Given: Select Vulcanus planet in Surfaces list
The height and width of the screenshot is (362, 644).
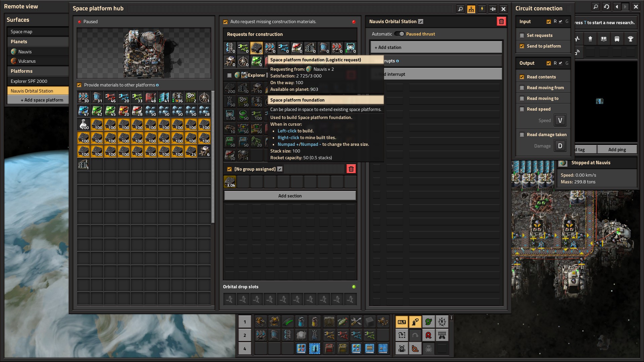Looking at the screenshot, I should (x=38, y=61).
